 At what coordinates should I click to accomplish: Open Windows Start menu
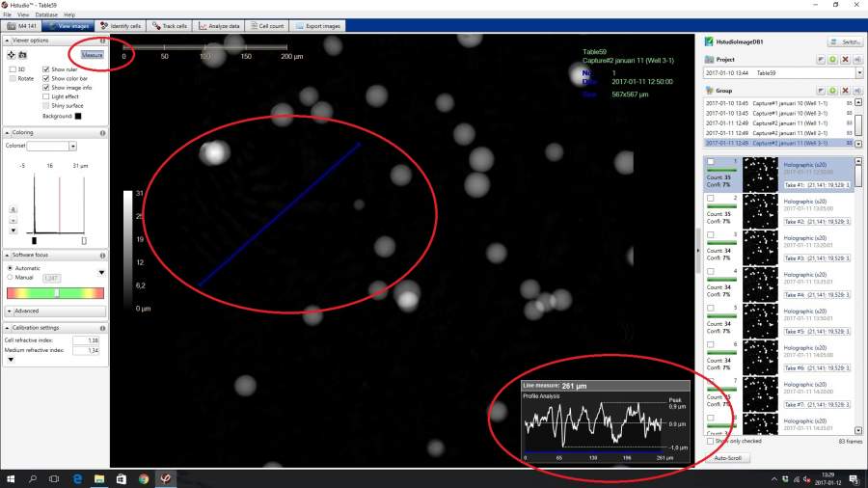(11, 478)
